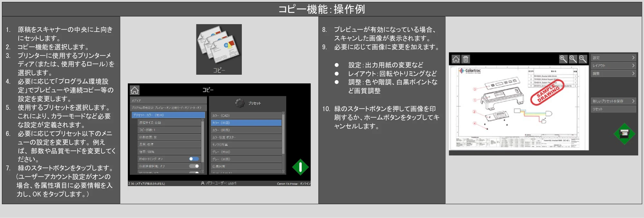
Task: Tap the large コピー function icon
Action: (x=219, y=49)
